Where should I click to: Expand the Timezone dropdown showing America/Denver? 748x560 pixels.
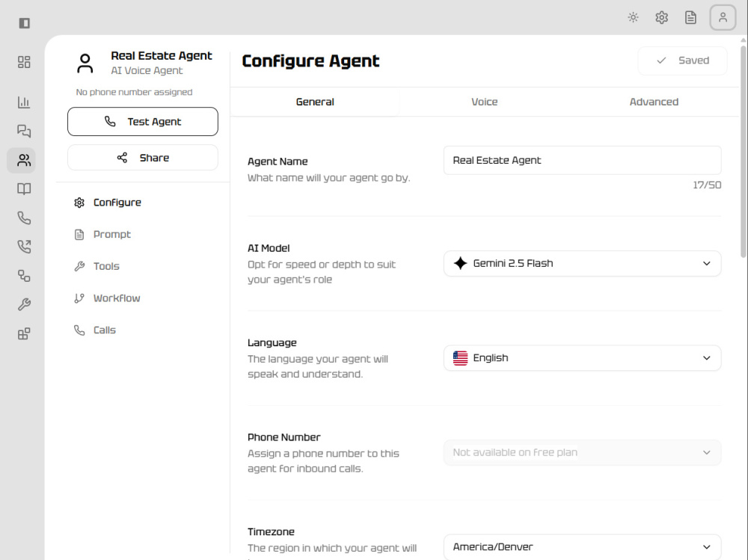click(583, 547)
